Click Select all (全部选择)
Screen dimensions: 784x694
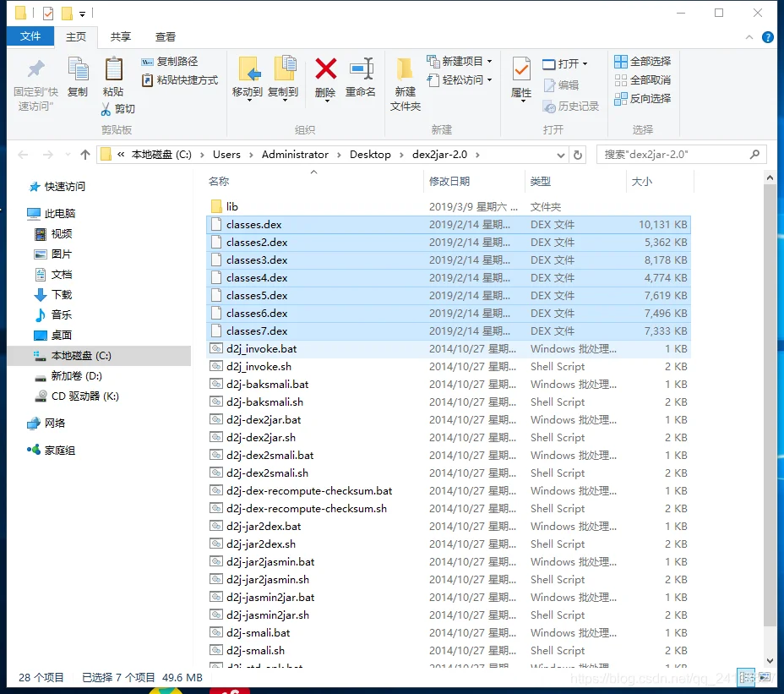click(x=643, y=62)
